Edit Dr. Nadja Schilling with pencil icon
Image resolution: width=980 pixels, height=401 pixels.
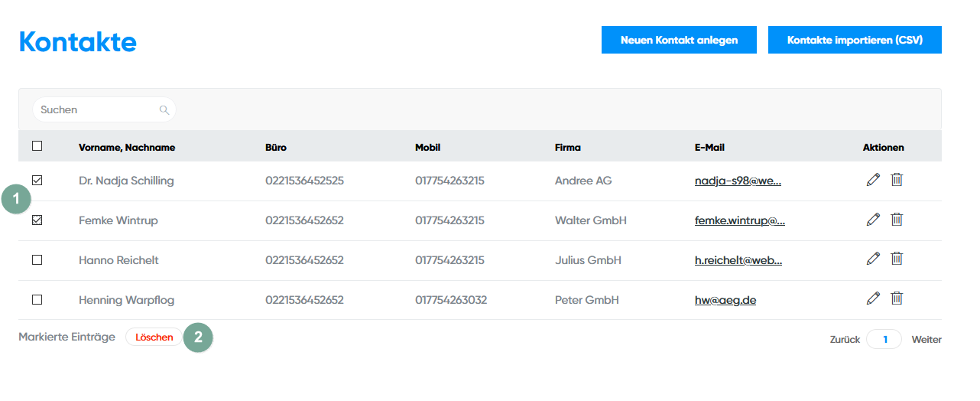tap(873, 180)
